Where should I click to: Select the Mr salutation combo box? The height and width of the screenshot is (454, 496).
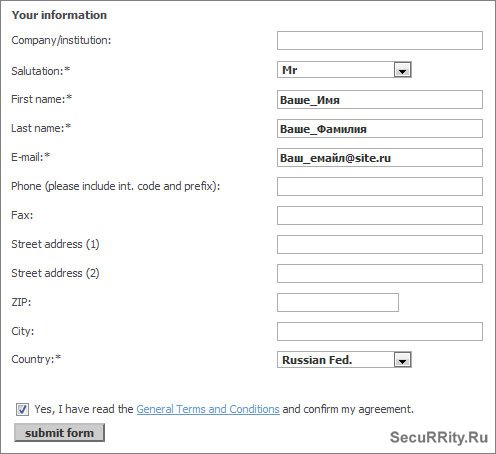pos(344,70)
